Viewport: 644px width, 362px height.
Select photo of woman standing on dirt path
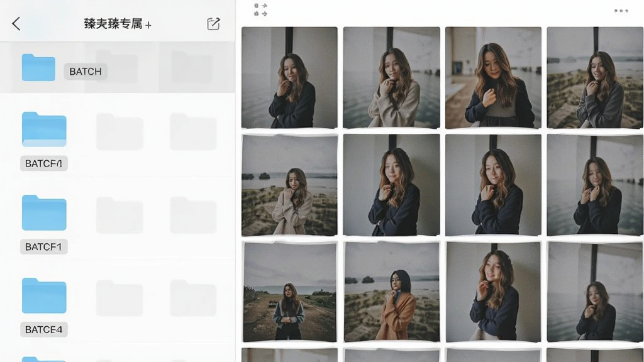click(x=289, y=292)
